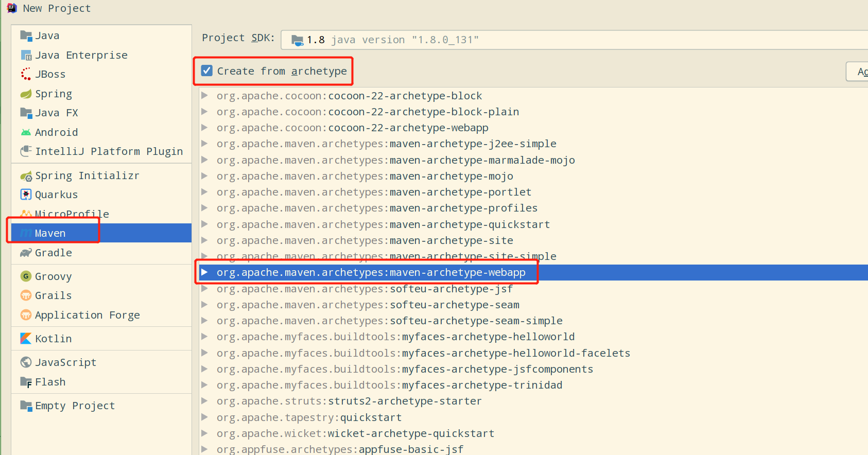Image resolution: width=868 pixels, height=455 pixels.
Task: Select Empty Project in type list
Action: [101, 406]
